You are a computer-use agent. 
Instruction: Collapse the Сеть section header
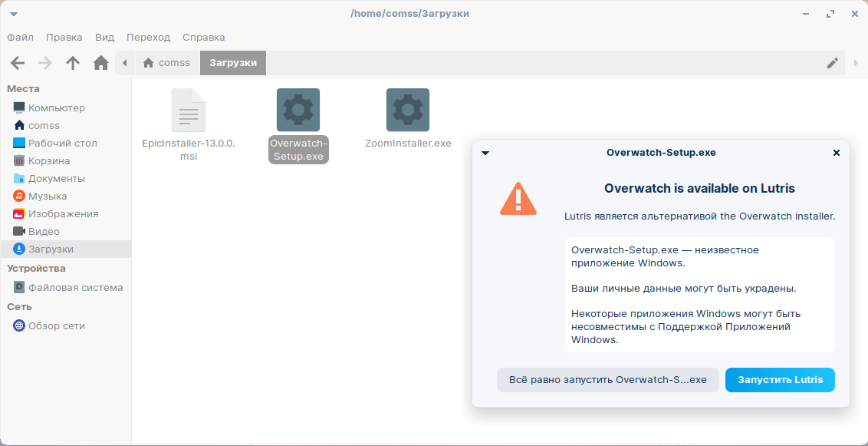click(19, 307)
